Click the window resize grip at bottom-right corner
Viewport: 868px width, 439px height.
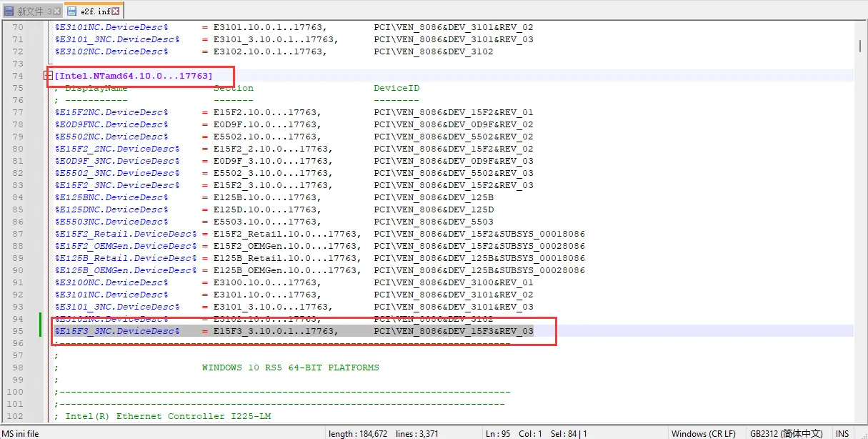[862, 434]
